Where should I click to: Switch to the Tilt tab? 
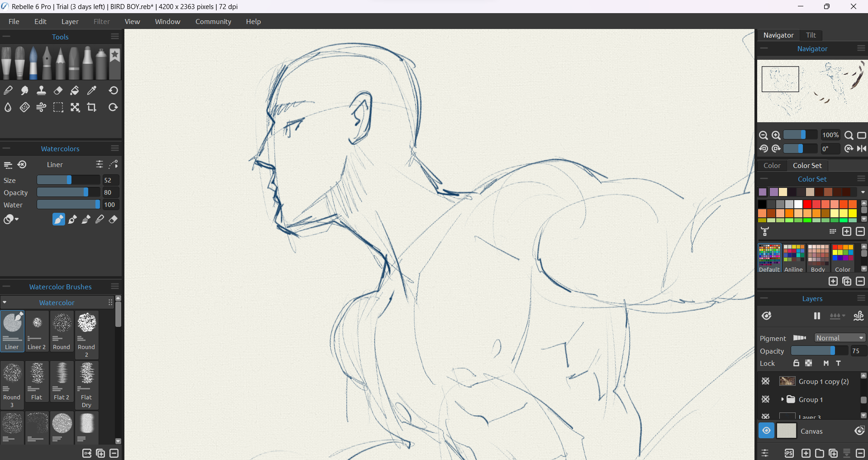811,35
